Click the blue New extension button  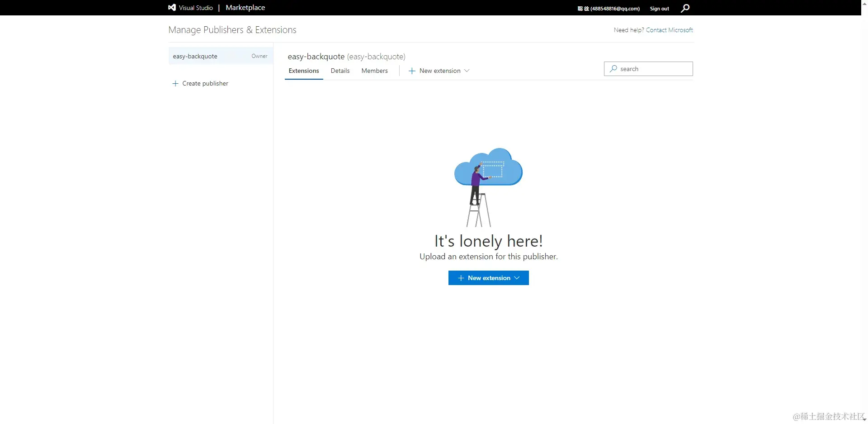[489, 278]
